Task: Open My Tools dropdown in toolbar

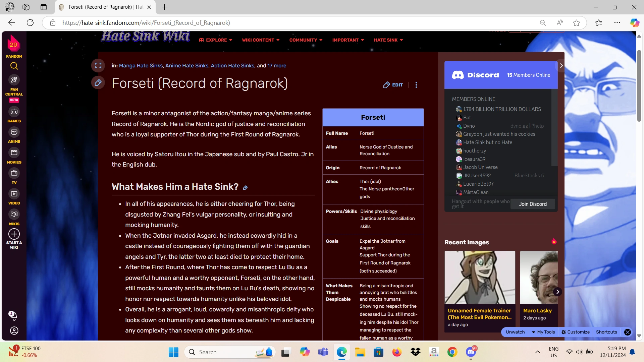Action: [x=543, y=332]
